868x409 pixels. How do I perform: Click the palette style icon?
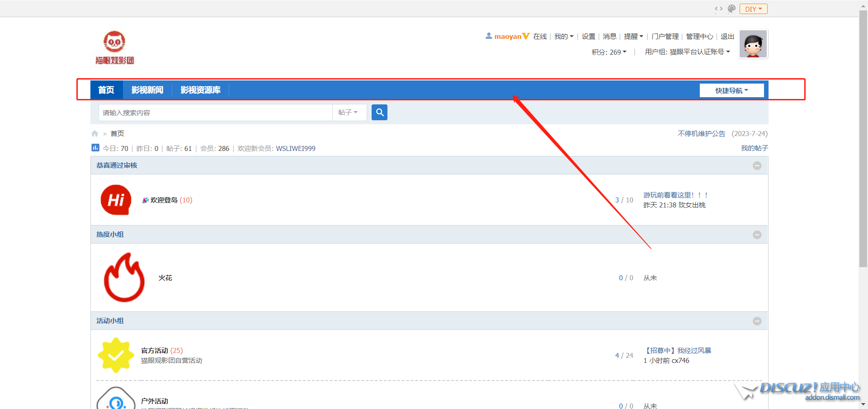[x=731, y=9]
